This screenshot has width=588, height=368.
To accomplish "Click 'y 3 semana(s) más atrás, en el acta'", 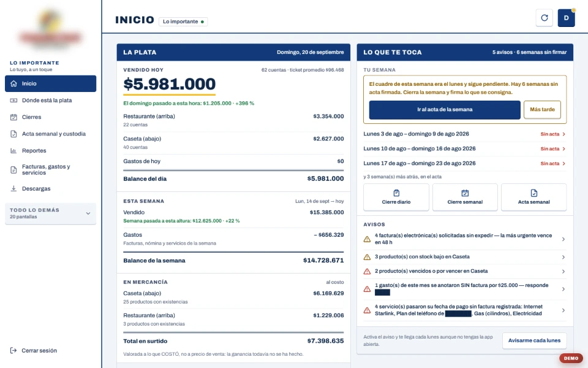I will (402, 177).
